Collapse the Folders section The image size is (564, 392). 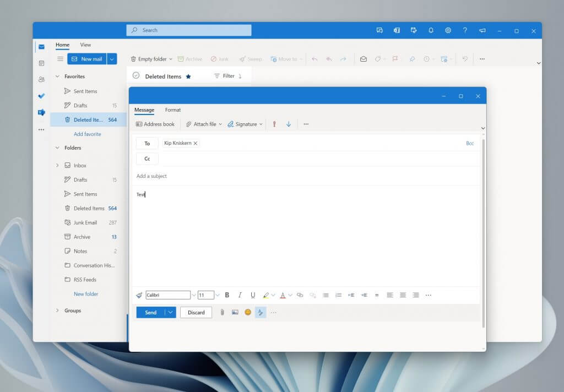click(x=57, y=148)
